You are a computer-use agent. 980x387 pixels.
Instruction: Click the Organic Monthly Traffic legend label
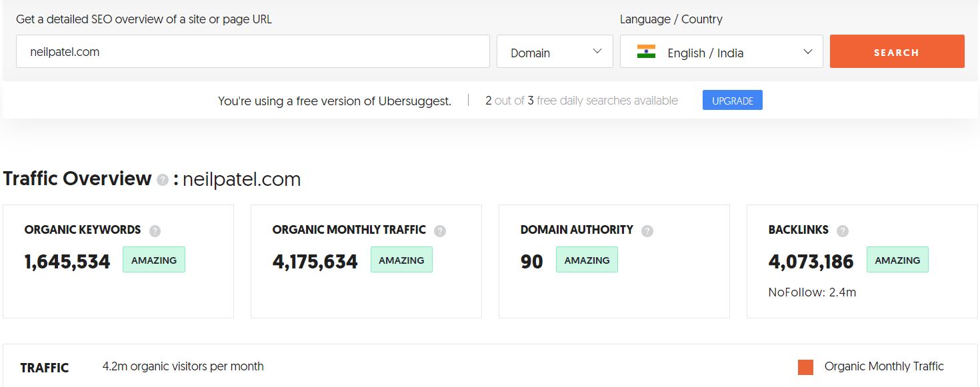pos(884,366)
